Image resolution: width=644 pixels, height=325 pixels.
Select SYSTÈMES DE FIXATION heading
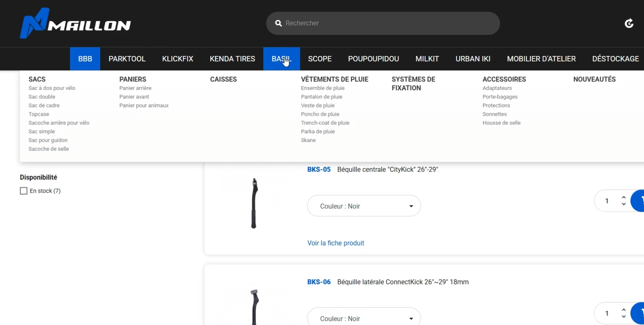tap(413, 83)
